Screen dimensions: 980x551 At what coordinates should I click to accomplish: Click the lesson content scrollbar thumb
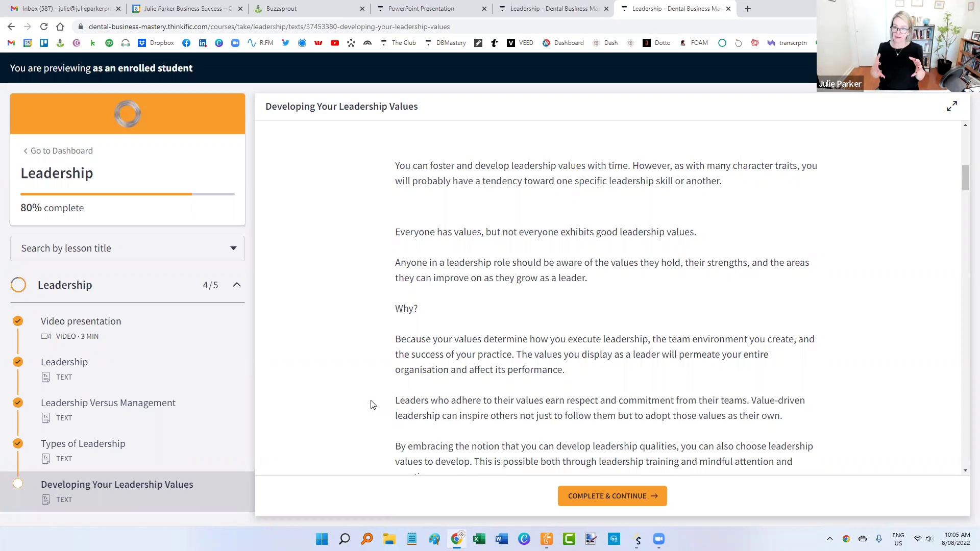(965, 178)
